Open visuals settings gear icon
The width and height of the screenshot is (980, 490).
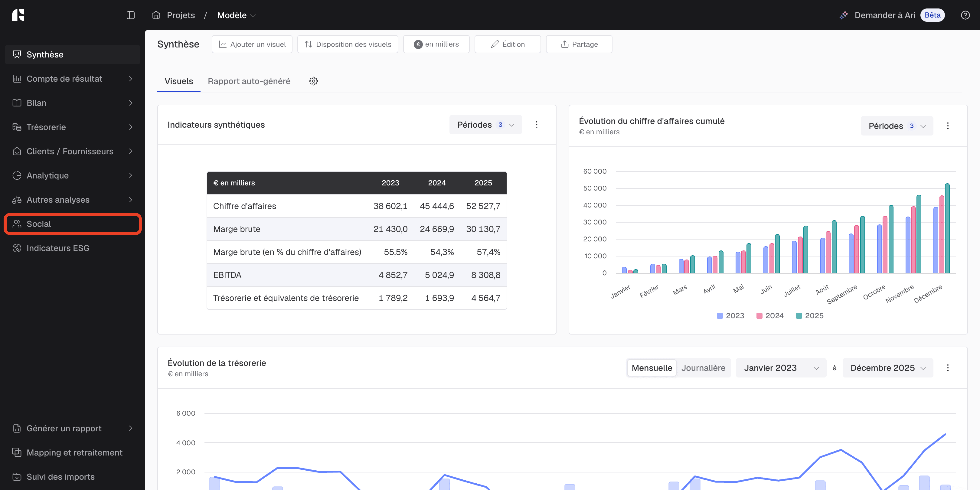(313, 81)
